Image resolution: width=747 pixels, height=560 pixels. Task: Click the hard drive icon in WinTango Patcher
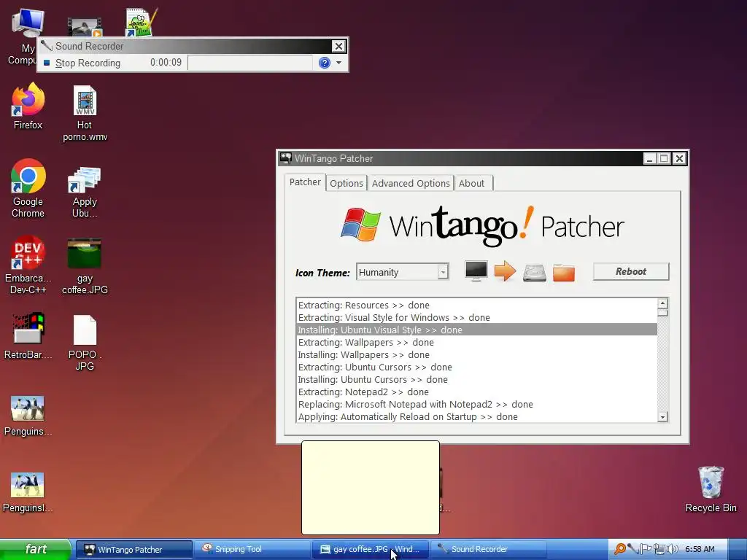[x=535, y=273]
